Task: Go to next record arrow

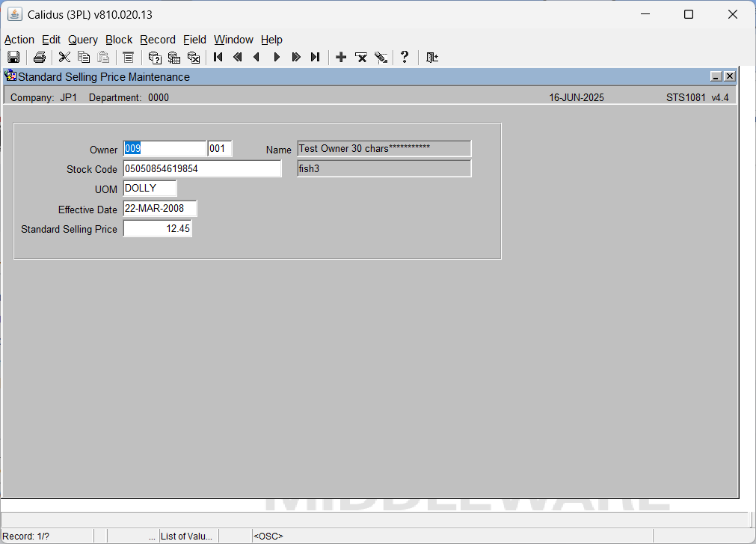Action: pos(277,58)
